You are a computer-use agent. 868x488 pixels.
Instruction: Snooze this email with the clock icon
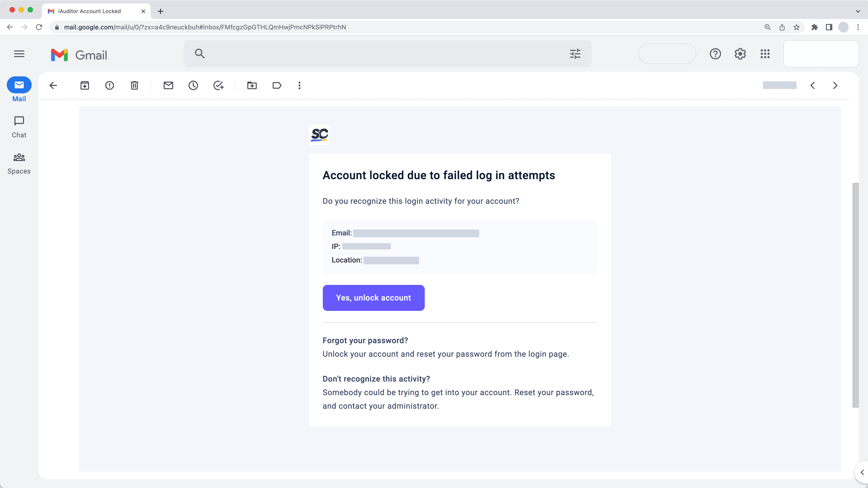[193, 86]
